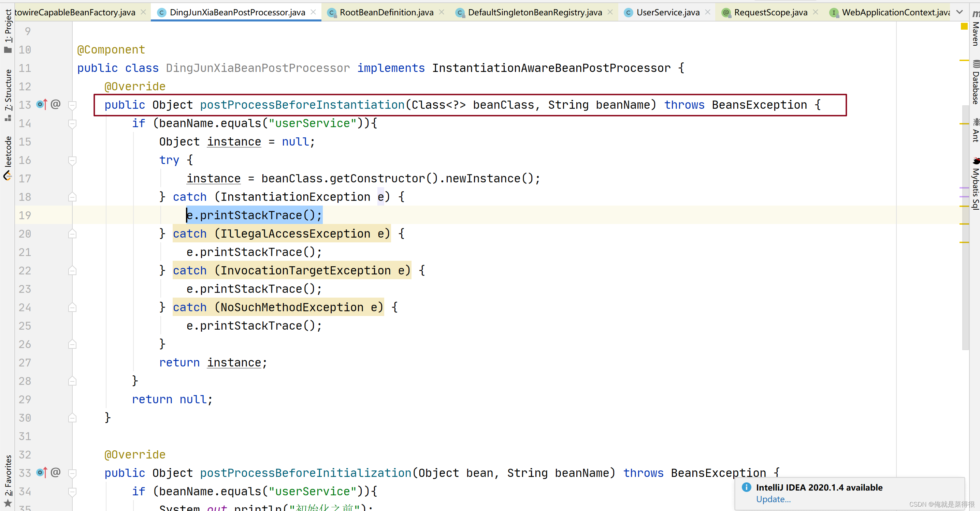This screenshot has width=980, height=511.
Task: Collapse the fold marker at line 24
Action: pyautogui.click(x=72, y=307)
